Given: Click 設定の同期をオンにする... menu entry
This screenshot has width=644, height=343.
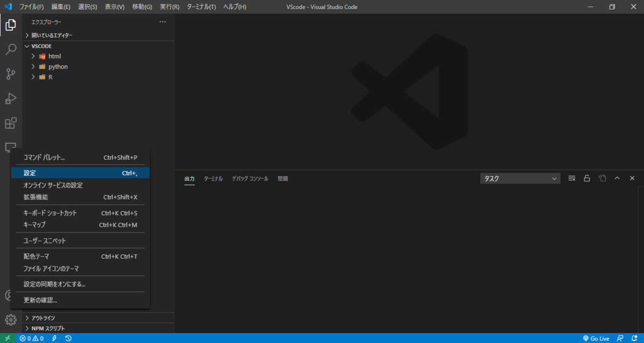Looking at the screenshot, I should [80, 284].
